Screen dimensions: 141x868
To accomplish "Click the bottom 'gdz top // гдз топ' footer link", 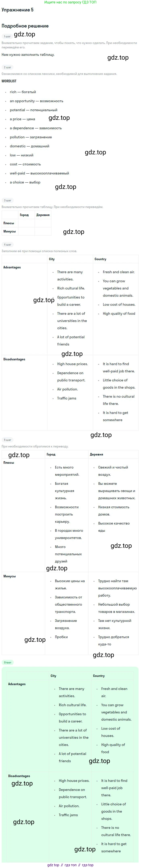I will 70,865.
